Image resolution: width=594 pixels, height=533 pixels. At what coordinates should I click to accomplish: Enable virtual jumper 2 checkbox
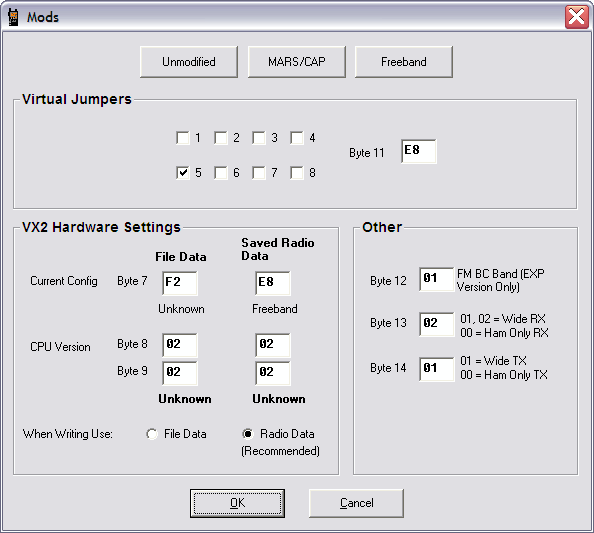(x=221, y=138)
